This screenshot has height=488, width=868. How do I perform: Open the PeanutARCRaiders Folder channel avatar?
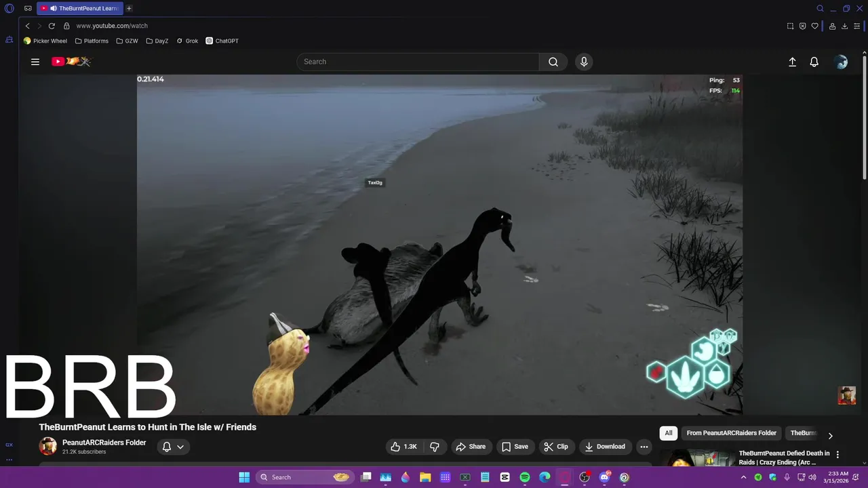pyautogui.click(x=47, y=446)
